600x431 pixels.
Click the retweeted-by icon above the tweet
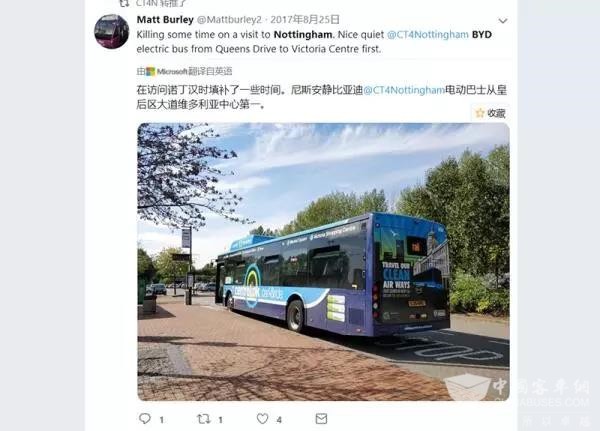pyautogui.click(x=124, y=3)
